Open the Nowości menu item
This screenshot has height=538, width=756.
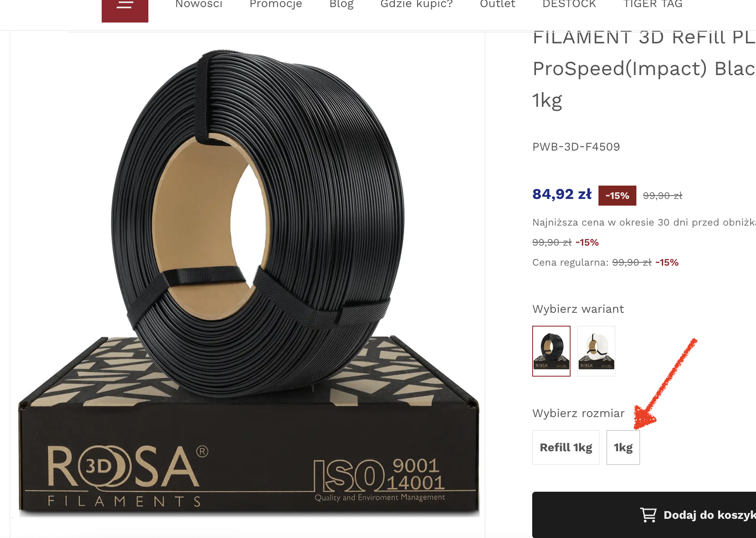(x=199, y=4)
